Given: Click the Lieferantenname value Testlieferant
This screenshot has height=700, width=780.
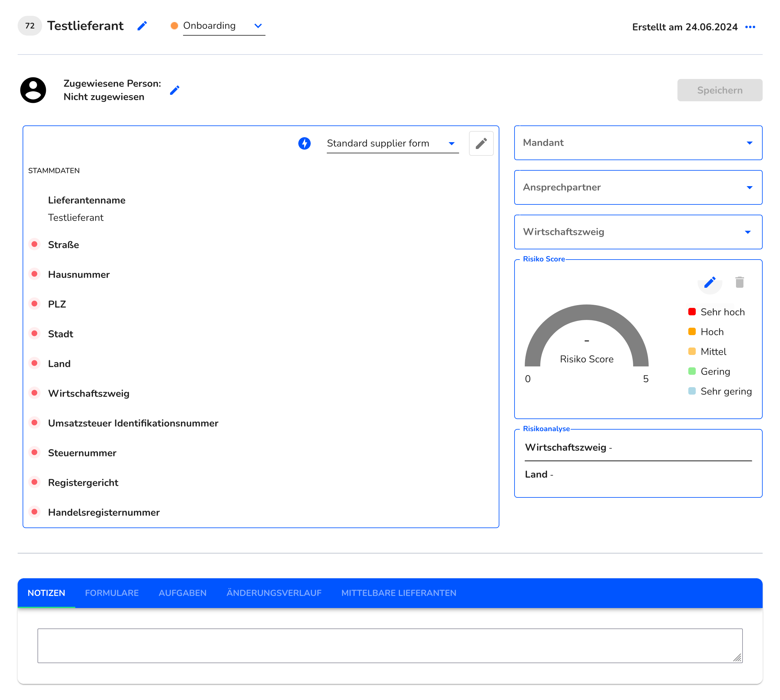Looking at the screenshot, I should click(76, 217).
